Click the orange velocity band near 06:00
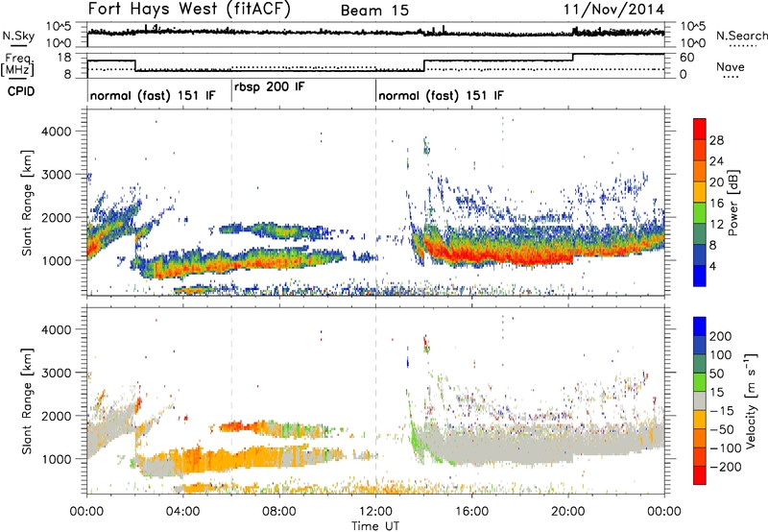The width and height of the screenshot is (768, 532). (x=230, y=459)
